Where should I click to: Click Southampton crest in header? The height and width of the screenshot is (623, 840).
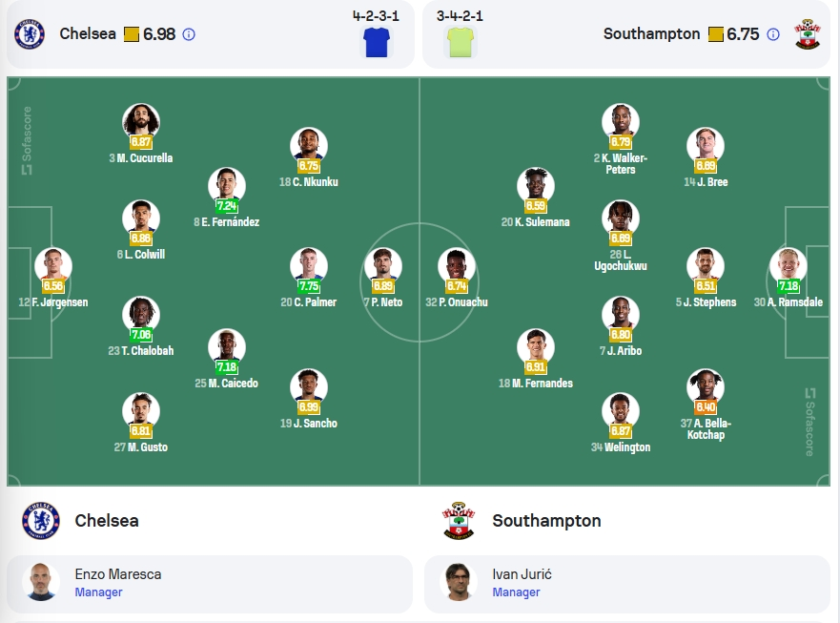[x=808, y=33]
